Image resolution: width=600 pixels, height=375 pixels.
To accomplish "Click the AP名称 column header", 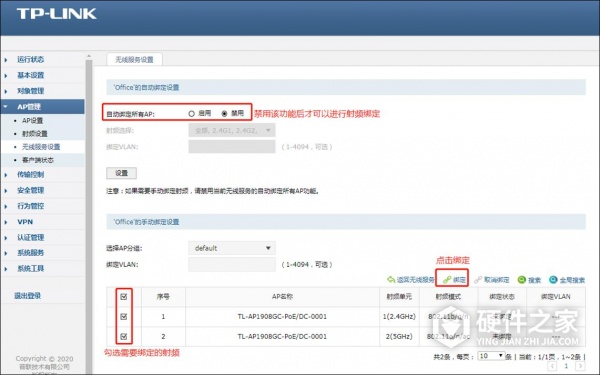I will (x=282, y=297).
